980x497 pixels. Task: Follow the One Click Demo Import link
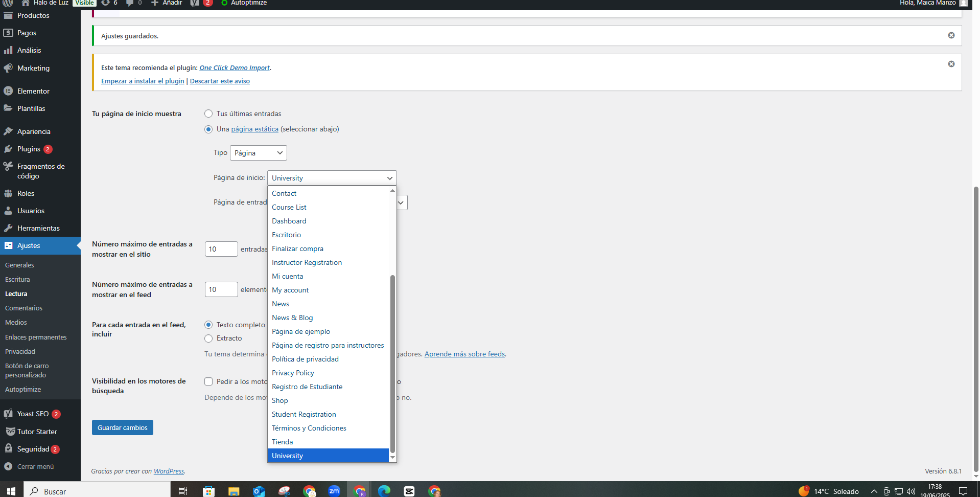pyautogui.click(x=235, y=67)
